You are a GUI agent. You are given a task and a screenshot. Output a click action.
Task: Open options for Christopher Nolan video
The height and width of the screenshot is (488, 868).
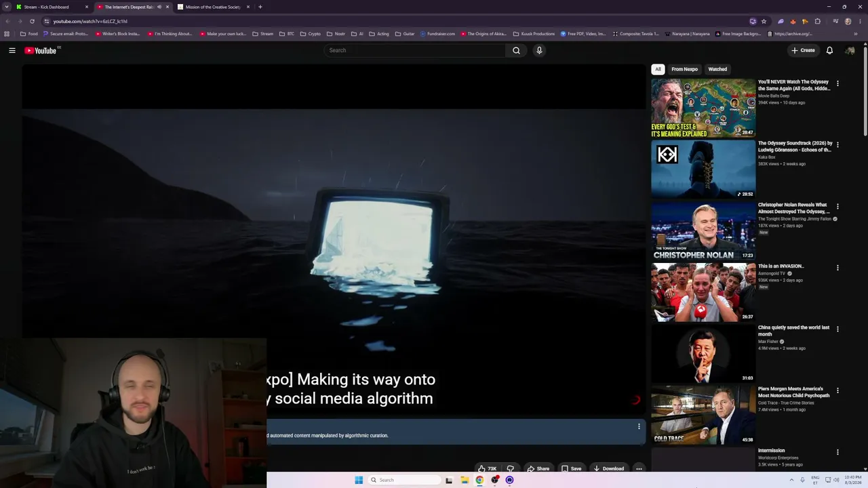[837, 206]
